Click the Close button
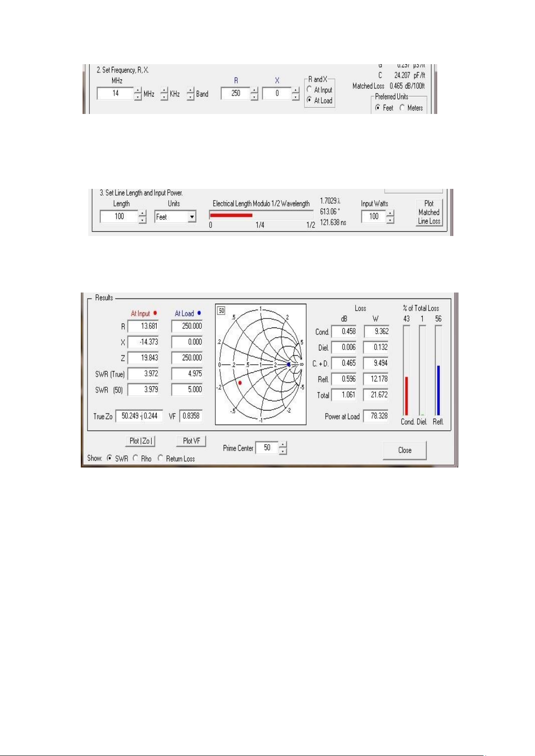Image resolution: width=535 pixels, height=756 pixels. click(405, 450)
